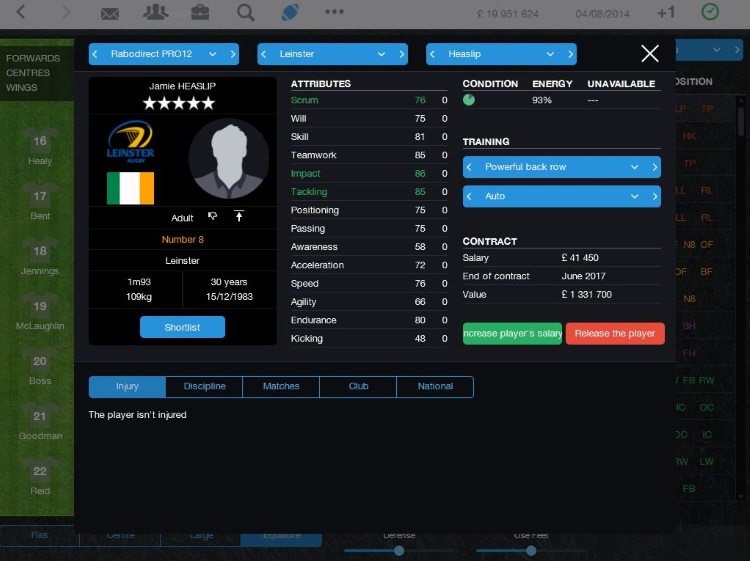
Task: Click the promote up-arrow icon beside Adult
Action: tap(239, 216)
